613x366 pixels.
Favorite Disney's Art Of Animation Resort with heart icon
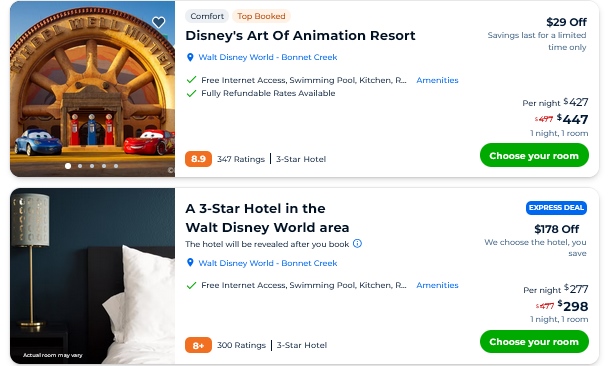[x=158, y=22]
